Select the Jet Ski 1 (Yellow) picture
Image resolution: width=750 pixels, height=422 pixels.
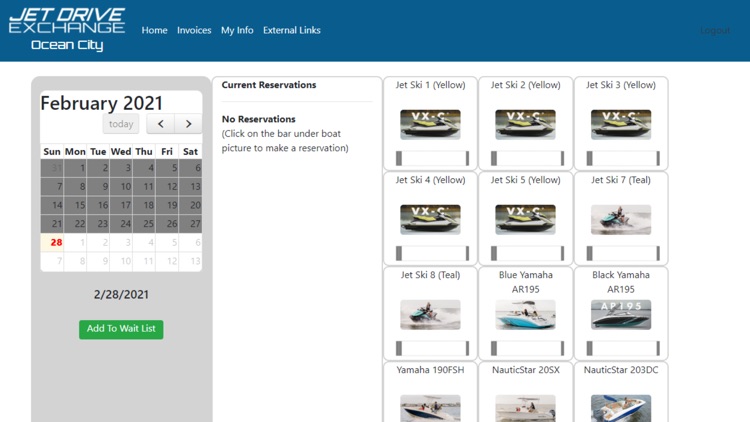pos(430,124)
